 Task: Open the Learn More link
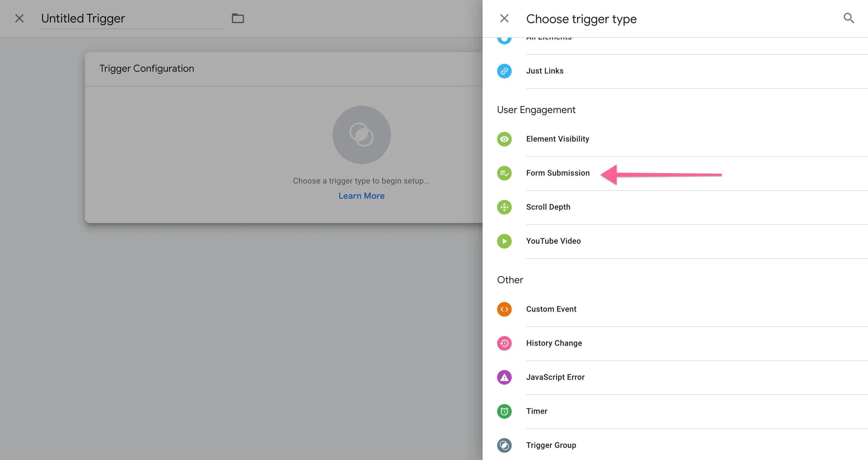[361, 196]
